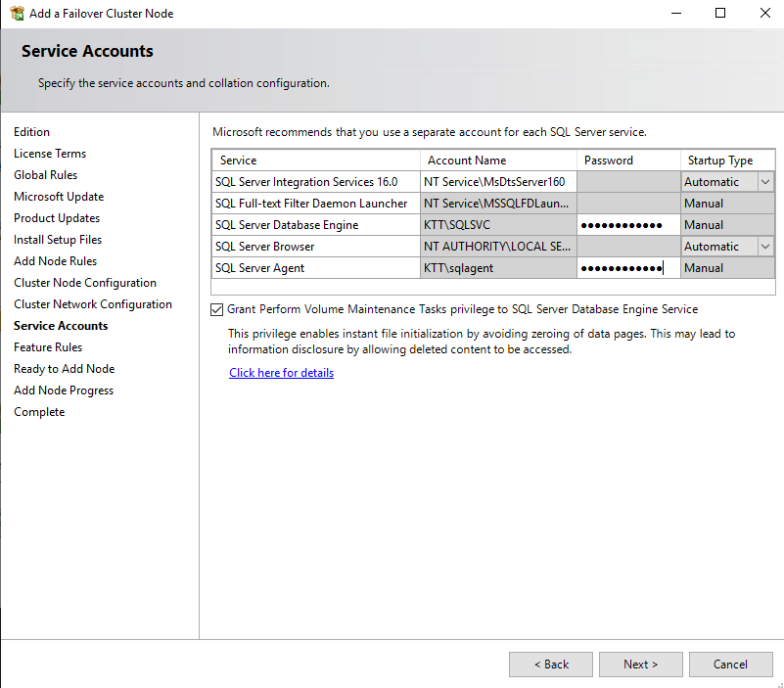
Task: Close the Add a Failover Cluster Node window
Action: pyautogui.click(x=765, y=13)
